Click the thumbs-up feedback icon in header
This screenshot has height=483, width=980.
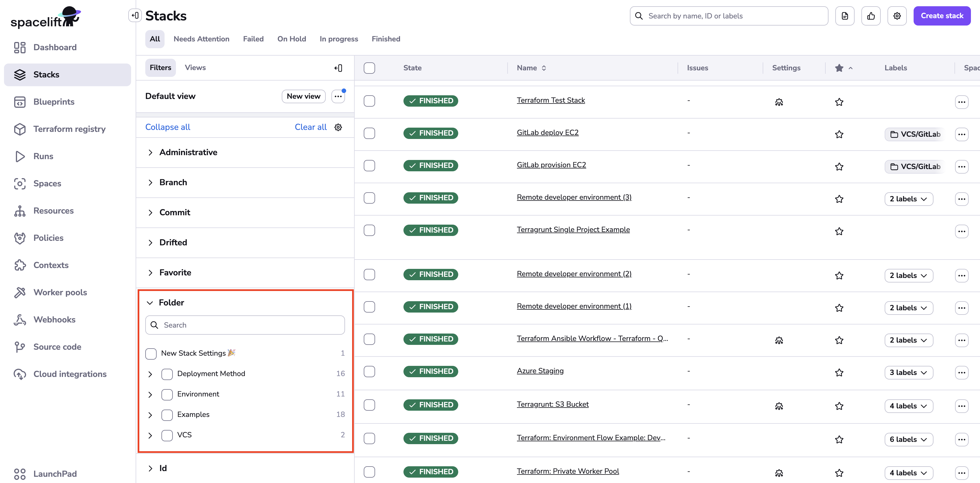tap(871, 16)
